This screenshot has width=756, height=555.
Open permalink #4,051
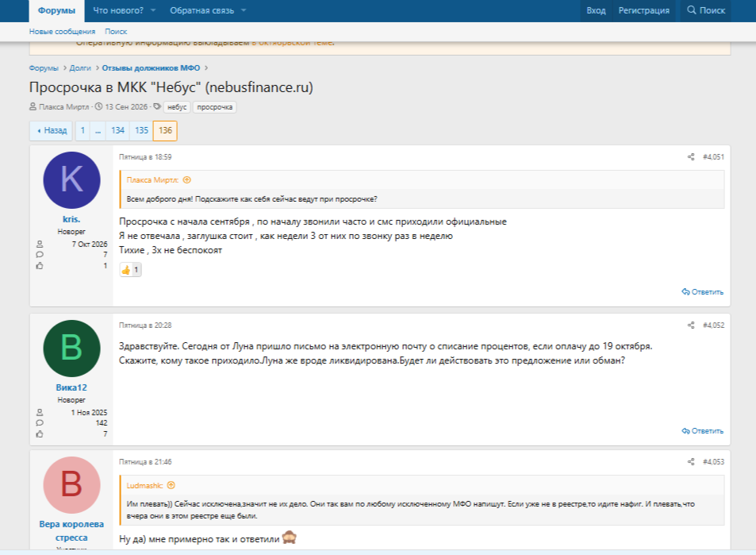(x=714, y=157)
